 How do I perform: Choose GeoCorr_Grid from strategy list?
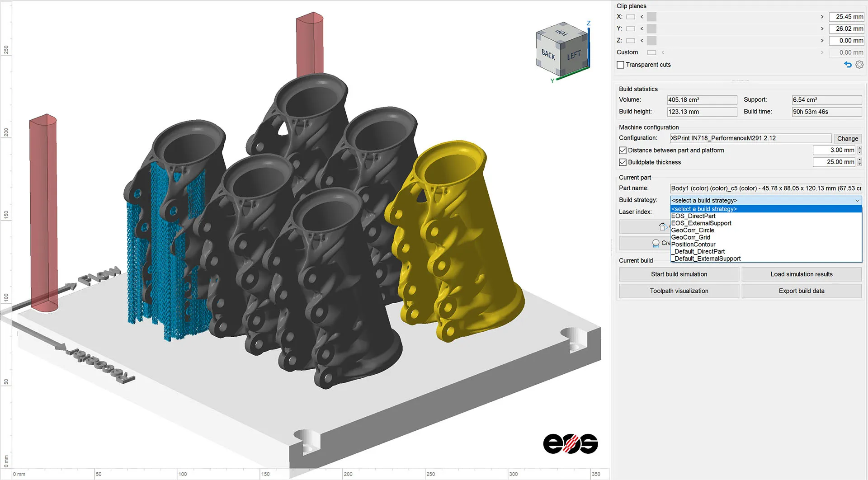pos(690,237)
